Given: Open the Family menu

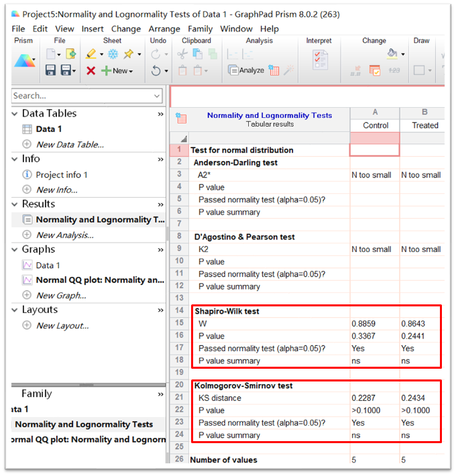Looking at the screenshot, I should 200,29.
